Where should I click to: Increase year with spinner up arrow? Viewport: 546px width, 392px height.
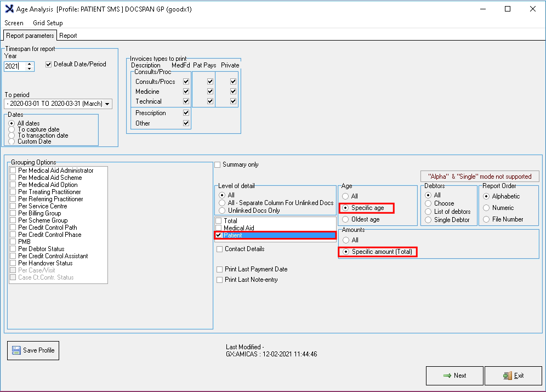[30, 64]
